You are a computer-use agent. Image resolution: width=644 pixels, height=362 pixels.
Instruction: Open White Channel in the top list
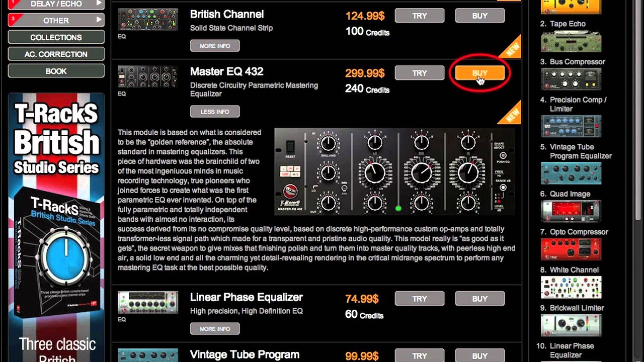pyautogui.click(x=574, y=270)
